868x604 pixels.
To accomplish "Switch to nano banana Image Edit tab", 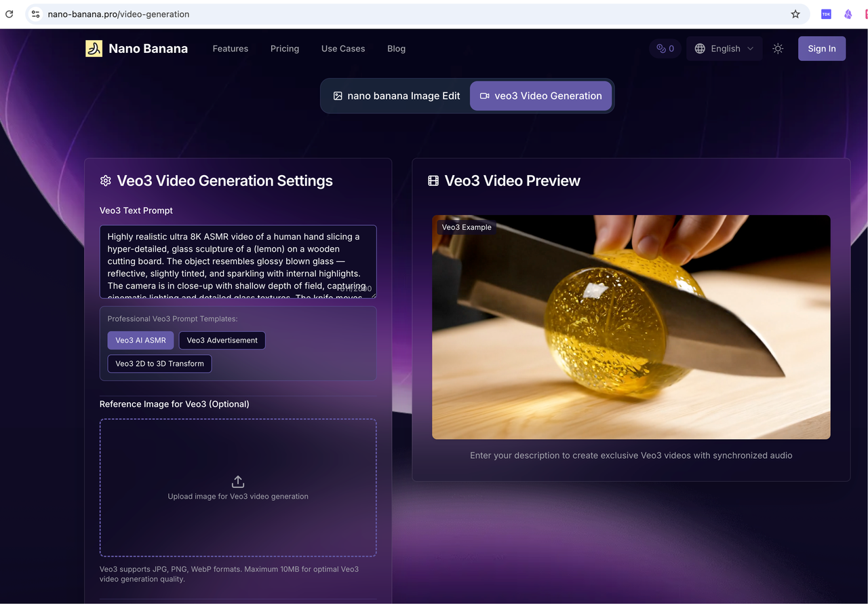I will point(396,96).
